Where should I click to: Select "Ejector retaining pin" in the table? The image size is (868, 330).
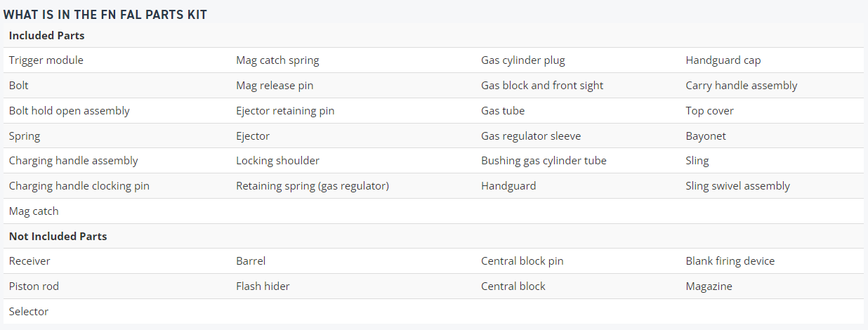pos(285,111)
